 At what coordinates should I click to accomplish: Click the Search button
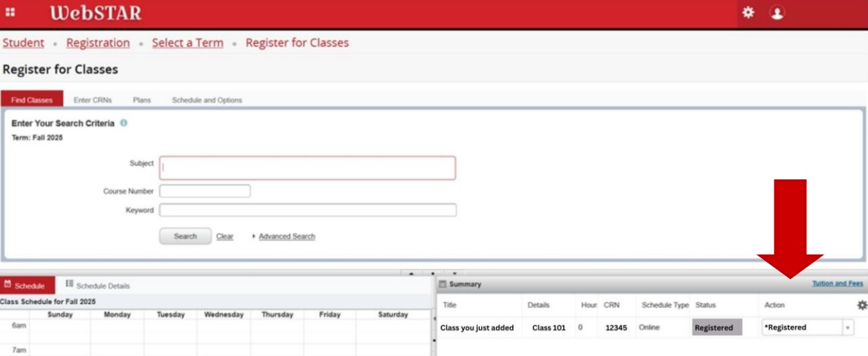(x=185, y=236)
